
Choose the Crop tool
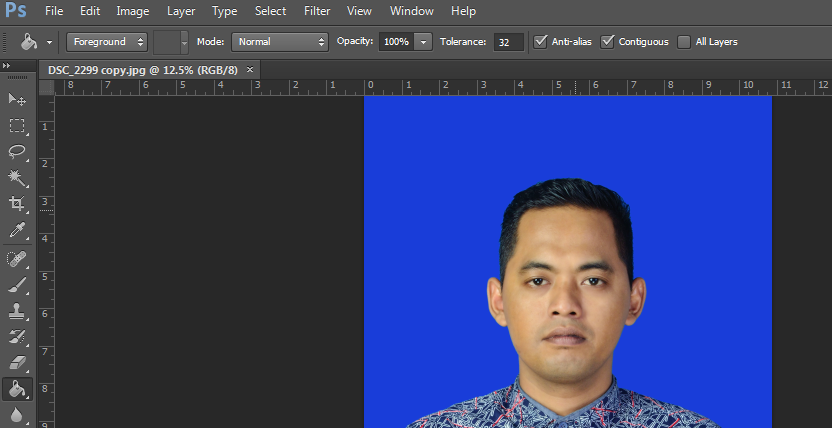(17, 204)
